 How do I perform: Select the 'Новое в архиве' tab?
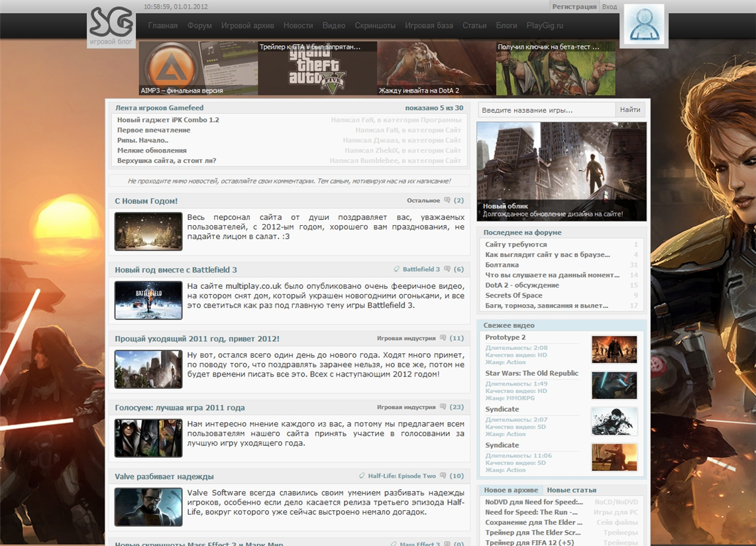tap(511, 490)
